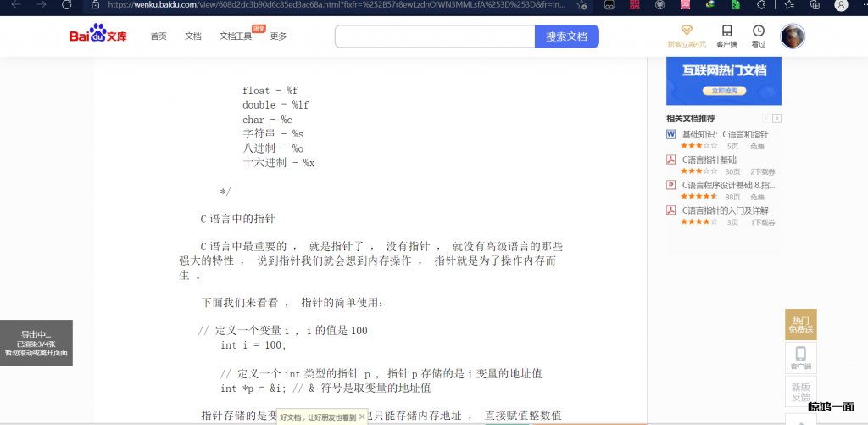
Task: Click the 互联网热门文档 banner
Action: pos(723,80)
